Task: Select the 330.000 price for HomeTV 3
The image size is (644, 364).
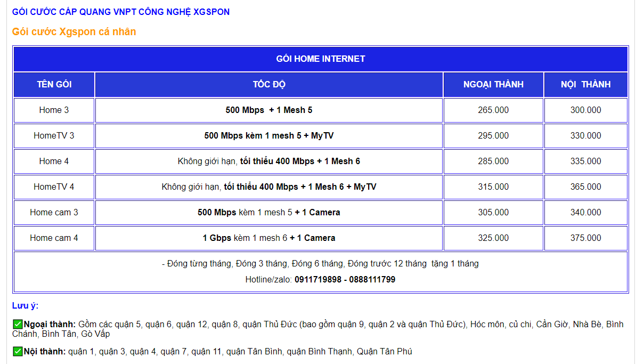Action: pyautogui.click(x=586, y=135)
